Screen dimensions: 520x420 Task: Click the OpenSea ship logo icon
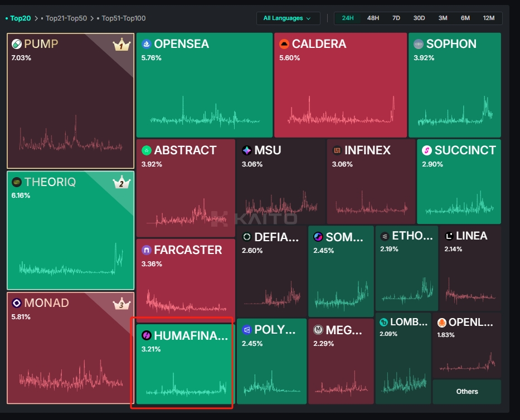coord(146,44)
